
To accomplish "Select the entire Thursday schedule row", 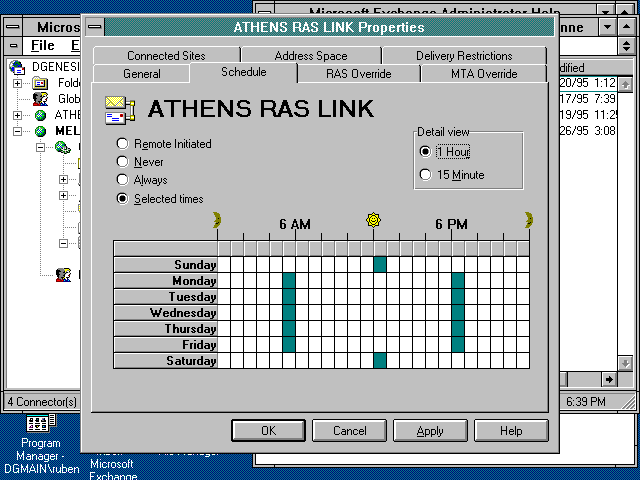I will 166,329.
